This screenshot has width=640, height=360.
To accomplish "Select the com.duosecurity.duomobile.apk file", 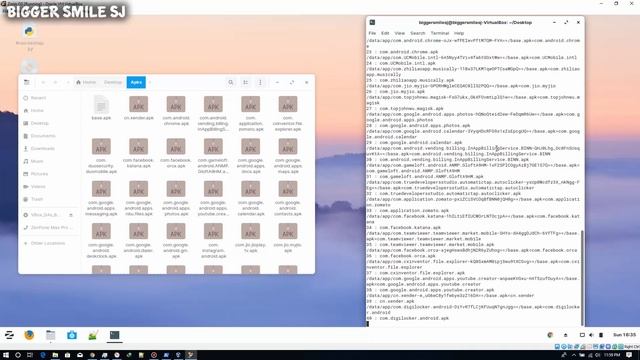I will pyautogui.click(x=101, y=156).
